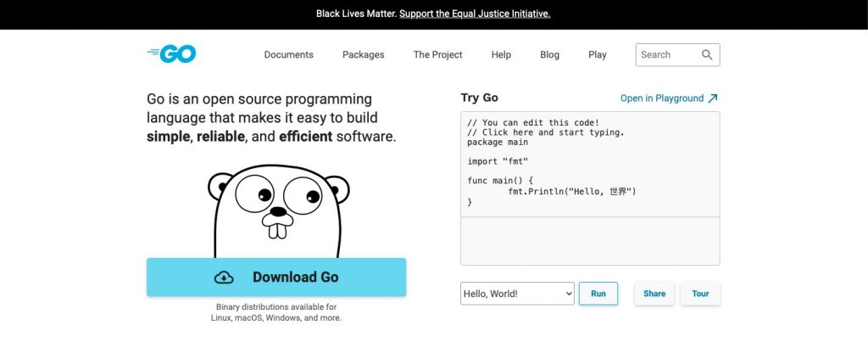
Task: Click the arrow icon beside Open in Playground
Action: (712, 98)
